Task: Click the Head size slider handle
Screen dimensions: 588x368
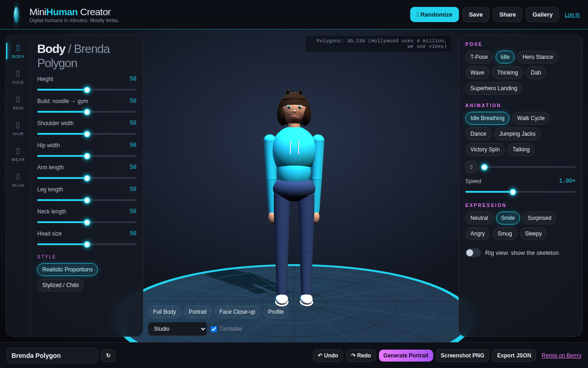Action: (87, 244)
